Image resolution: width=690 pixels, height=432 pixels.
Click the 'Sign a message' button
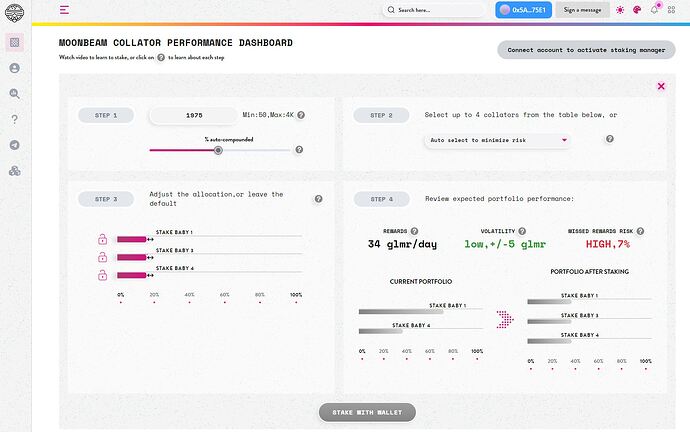(582, 10)
